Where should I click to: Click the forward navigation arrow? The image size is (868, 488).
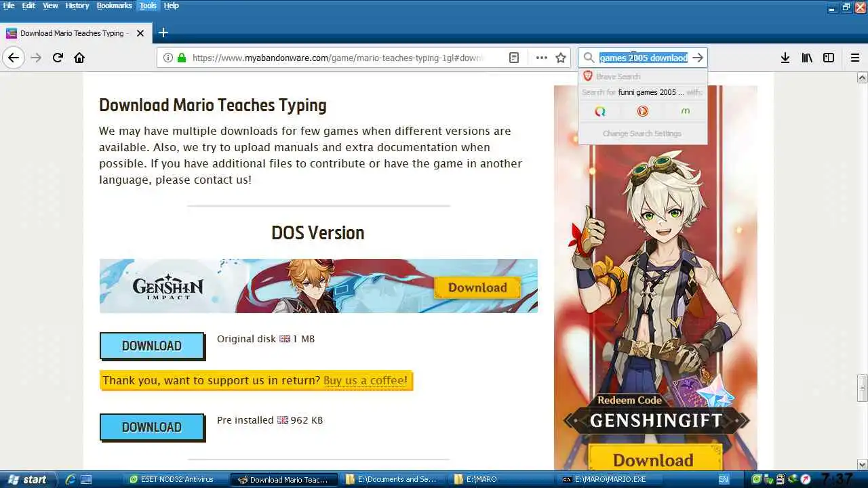coord(36,58)
